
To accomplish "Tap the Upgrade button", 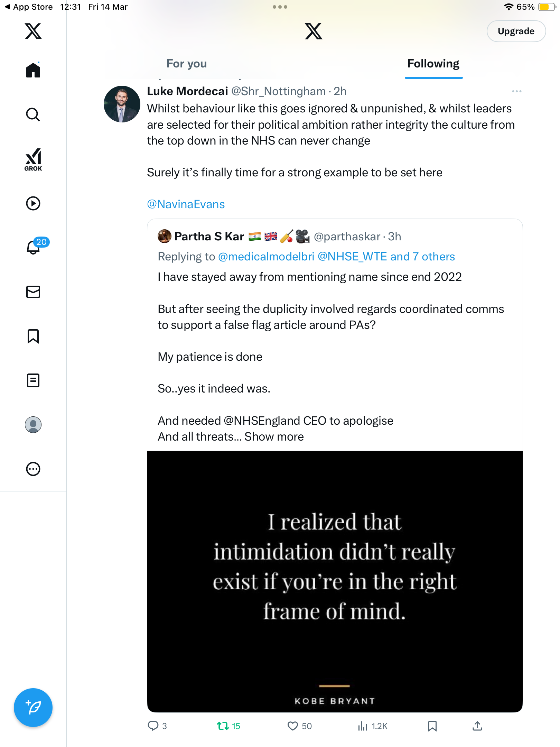I will pyautogui.click(x=516, y=31).
